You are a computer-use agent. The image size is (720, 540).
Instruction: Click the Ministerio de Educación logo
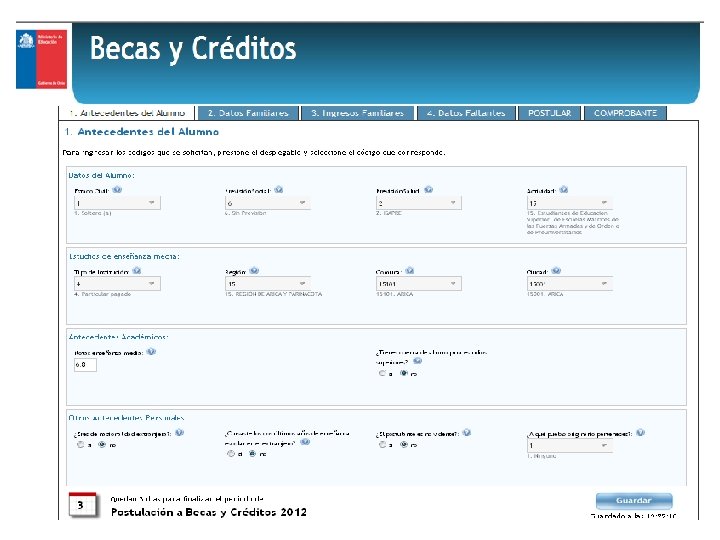(x=41, y=59)
